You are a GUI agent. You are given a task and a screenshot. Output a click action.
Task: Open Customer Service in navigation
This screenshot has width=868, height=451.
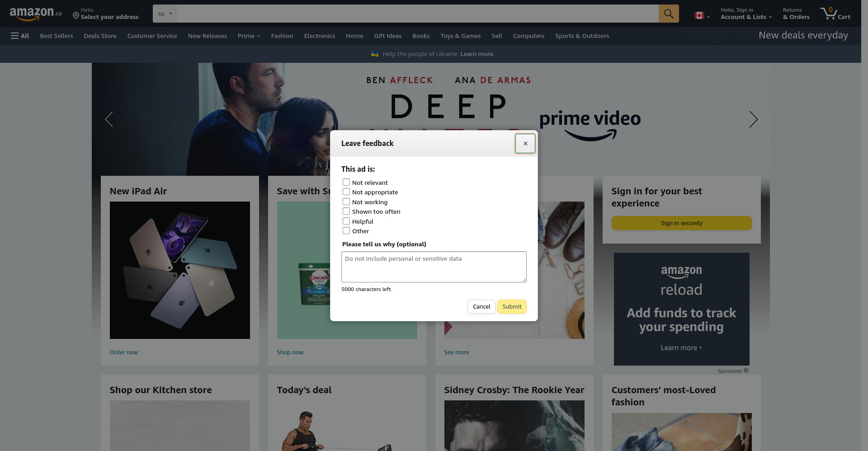pos(152,36)
